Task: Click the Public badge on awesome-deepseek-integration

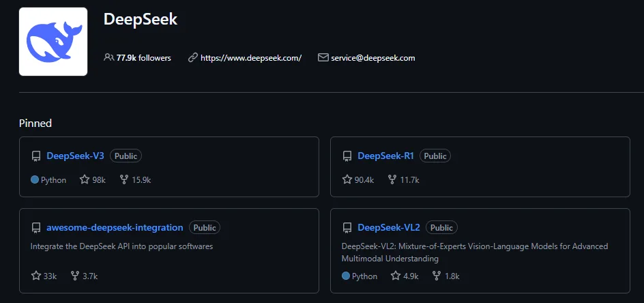Action: pyautogui.click(x=205, y=227)
